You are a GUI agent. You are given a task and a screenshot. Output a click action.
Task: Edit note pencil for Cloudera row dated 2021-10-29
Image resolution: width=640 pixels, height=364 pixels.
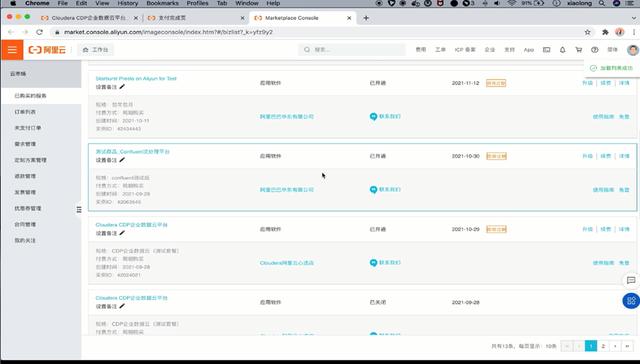pos(122,233)
